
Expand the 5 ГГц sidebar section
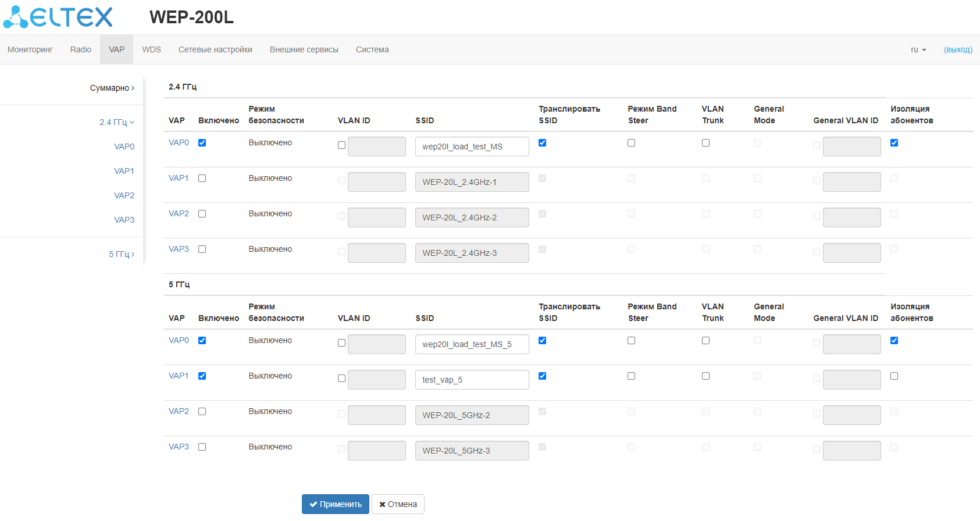tap(122, 254)
